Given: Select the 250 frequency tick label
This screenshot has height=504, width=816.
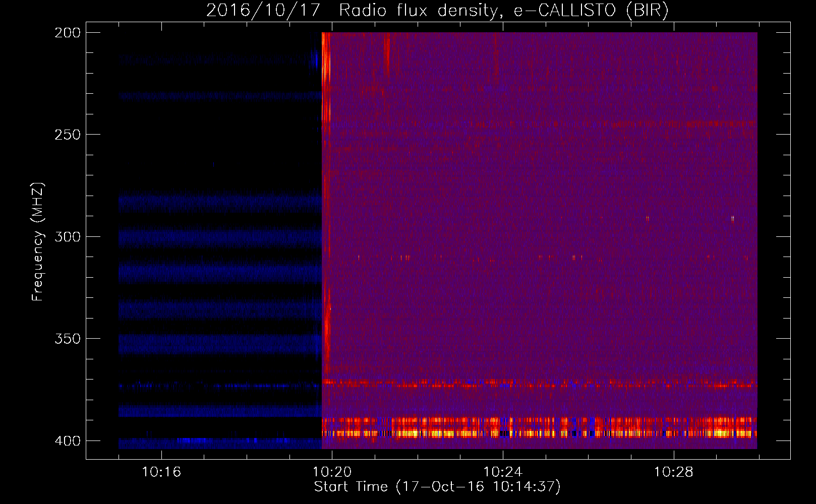Looking at the screenshot, I should (x=68, y=135).
